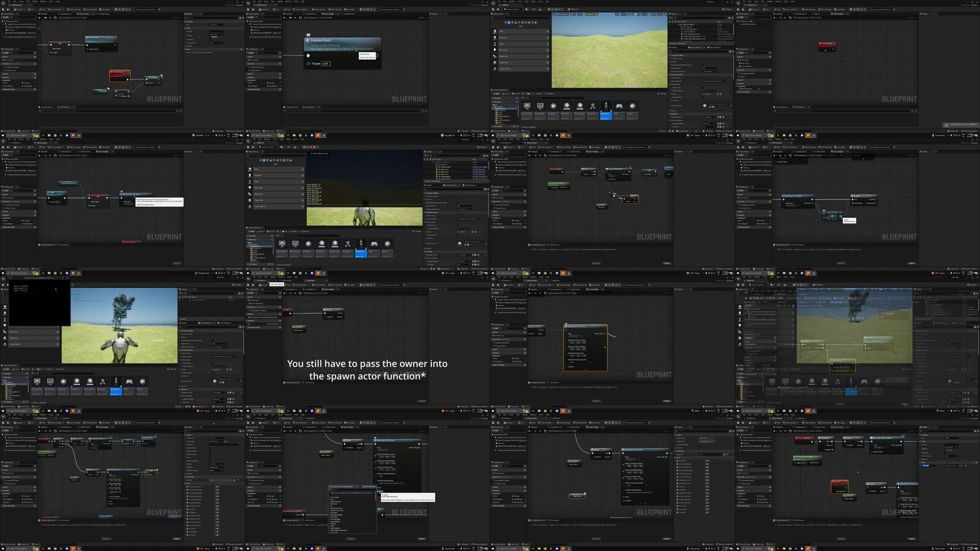Click the Unreal Engine logo above the Custom Event close-up
Screen dimensions: 980x551
coord(249,3)
